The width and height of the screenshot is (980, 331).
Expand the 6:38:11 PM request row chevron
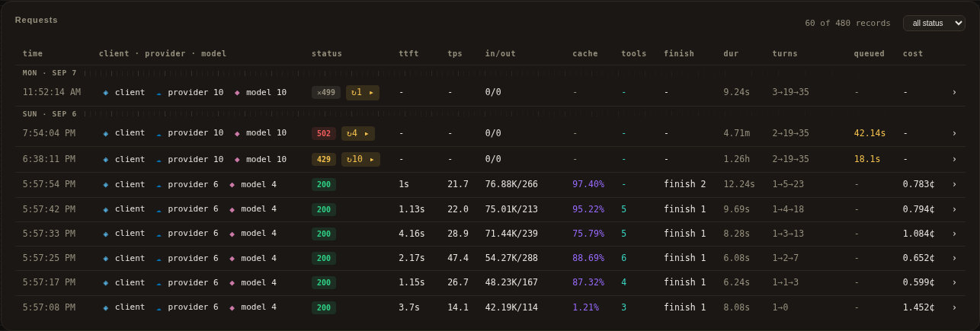point(954,160)
